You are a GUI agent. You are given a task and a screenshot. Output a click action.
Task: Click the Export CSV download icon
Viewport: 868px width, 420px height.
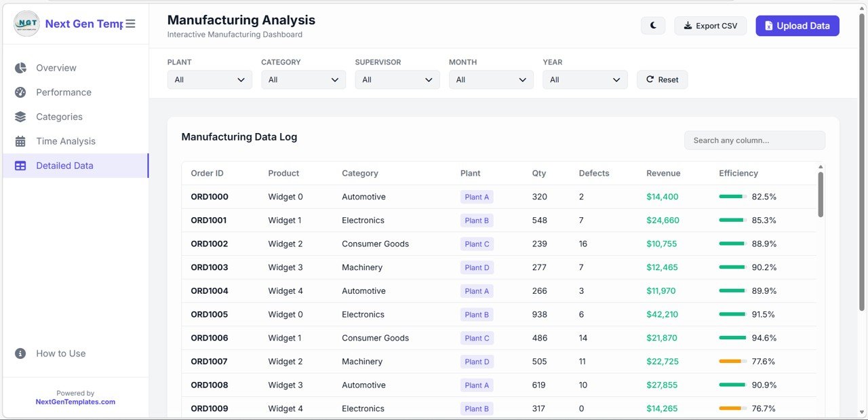tap(688, 25)
